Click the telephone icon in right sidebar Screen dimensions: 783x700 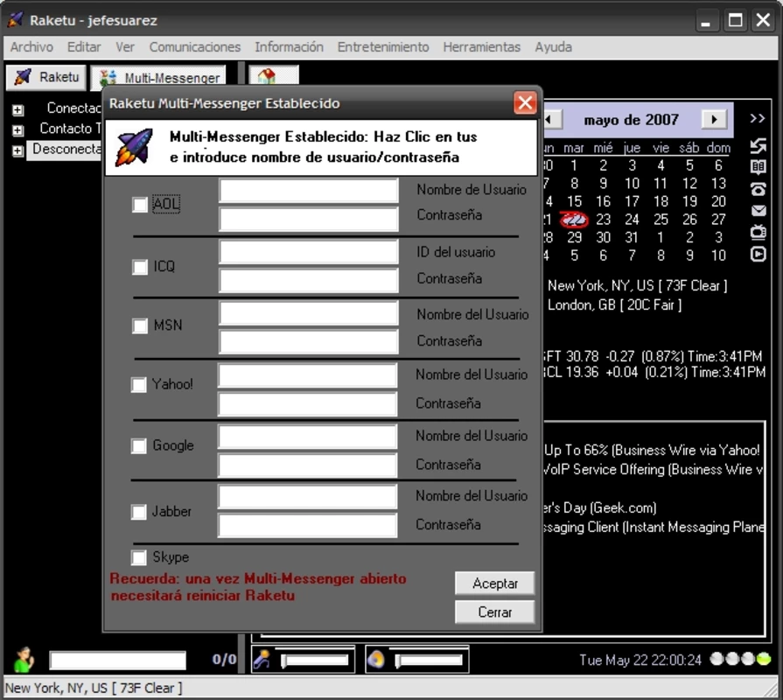click(758, 189)
